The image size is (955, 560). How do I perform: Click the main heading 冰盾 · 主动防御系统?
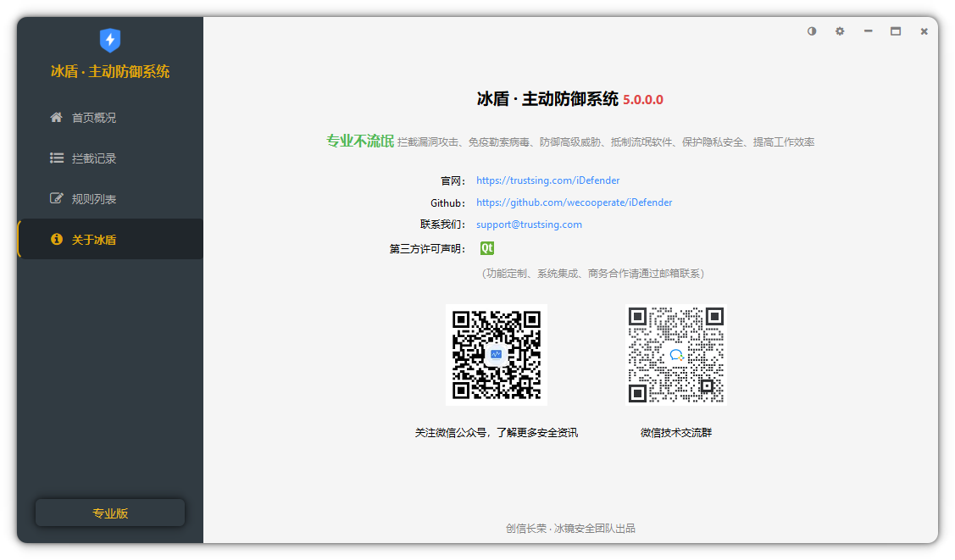click(x=547, y=99)
